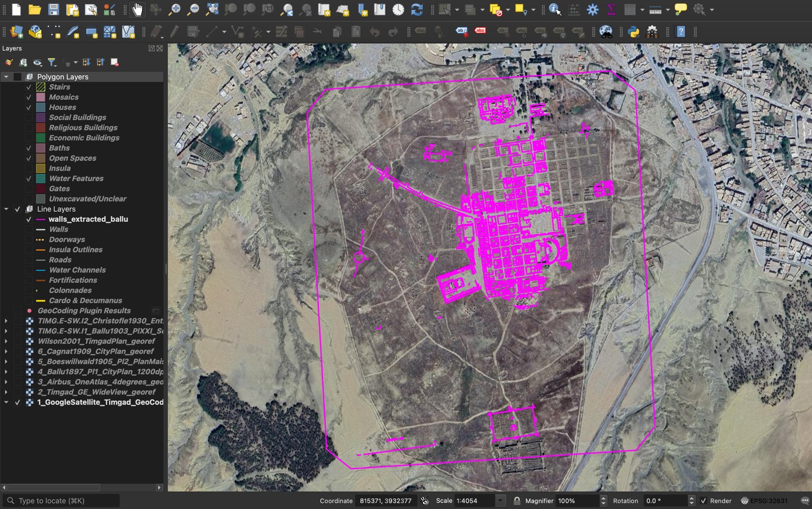Show the Roads layer
This screenshot has width=812, height=509.
coord(29,260)
